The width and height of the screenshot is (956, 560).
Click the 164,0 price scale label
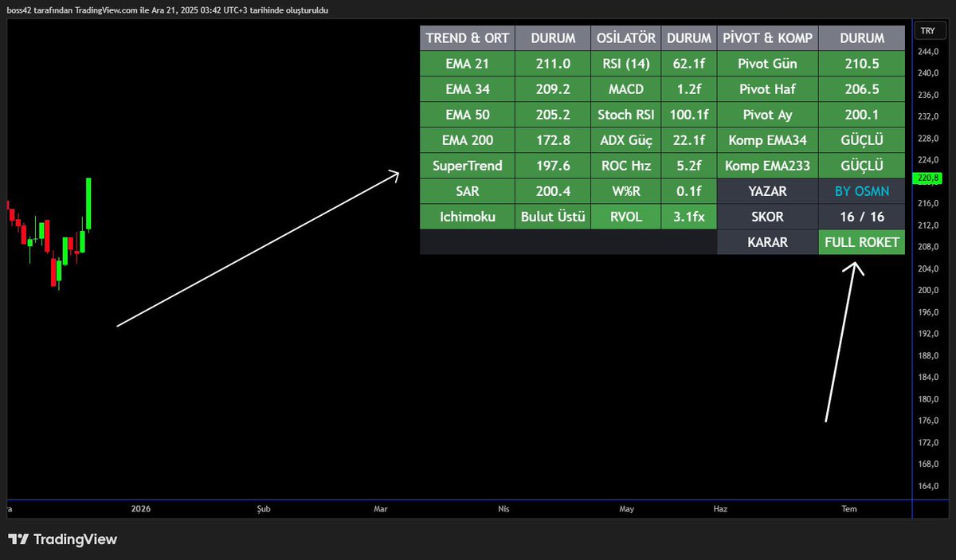[928, 485]
